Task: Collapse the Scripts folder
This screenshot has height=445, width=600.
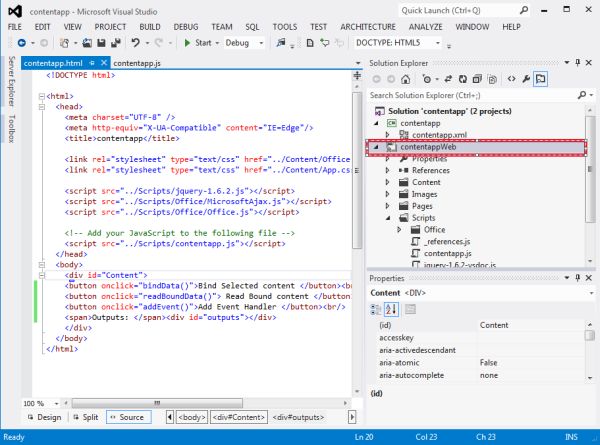Action: click(388, 218)
